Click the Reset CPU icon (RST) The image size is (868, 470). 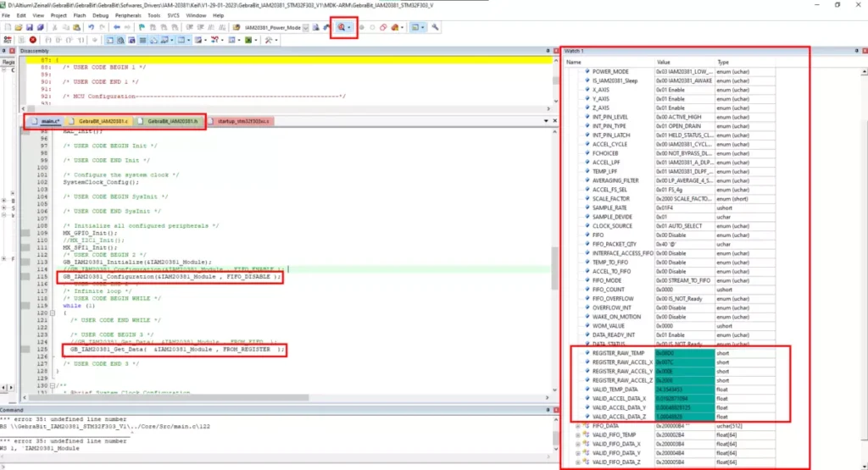click(x=8, y=40)
